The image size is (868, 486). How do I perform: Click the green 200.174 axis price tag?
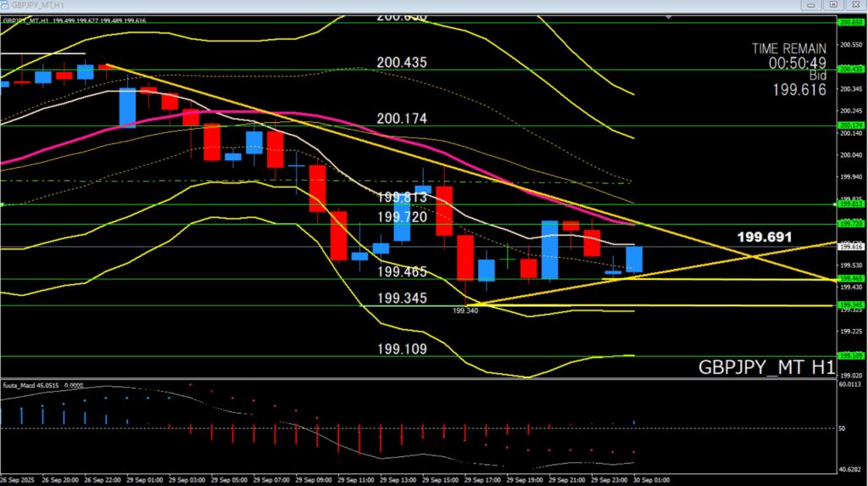849,125
